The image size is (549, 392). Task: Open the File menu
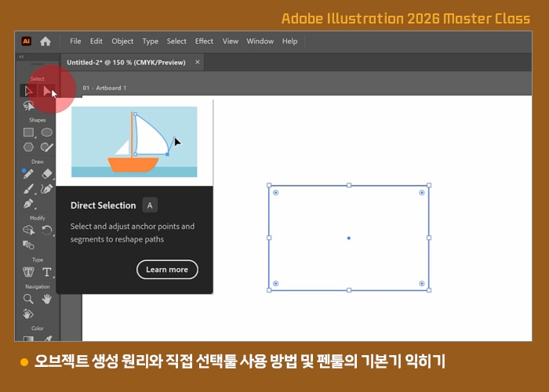click(x=75, y=42)
